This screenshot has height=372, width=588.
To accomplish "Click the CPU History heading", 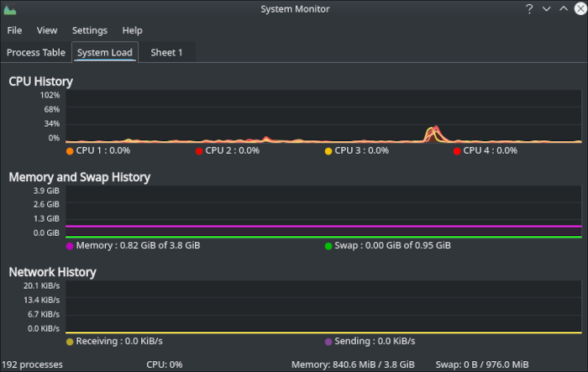I will pos(41,81).
